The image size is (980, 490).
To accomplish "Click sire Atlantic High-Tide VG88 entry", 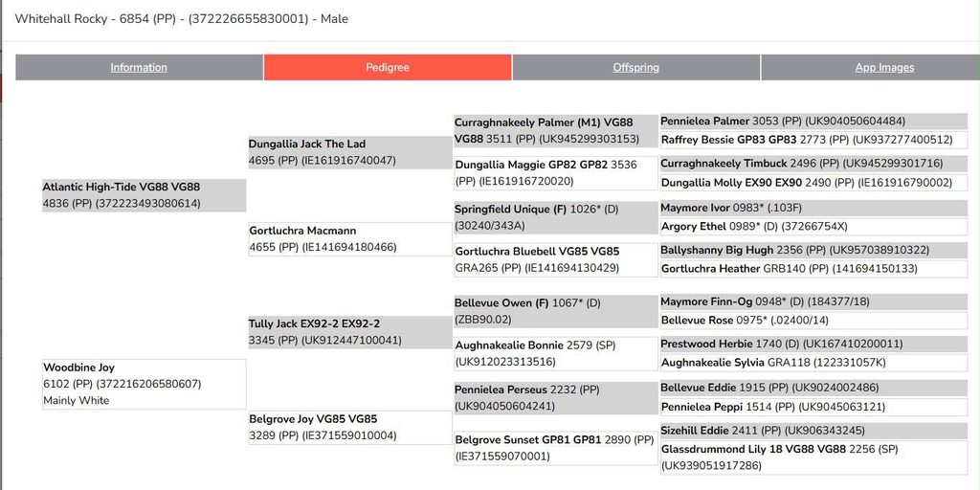I will (x=145, y=195).
